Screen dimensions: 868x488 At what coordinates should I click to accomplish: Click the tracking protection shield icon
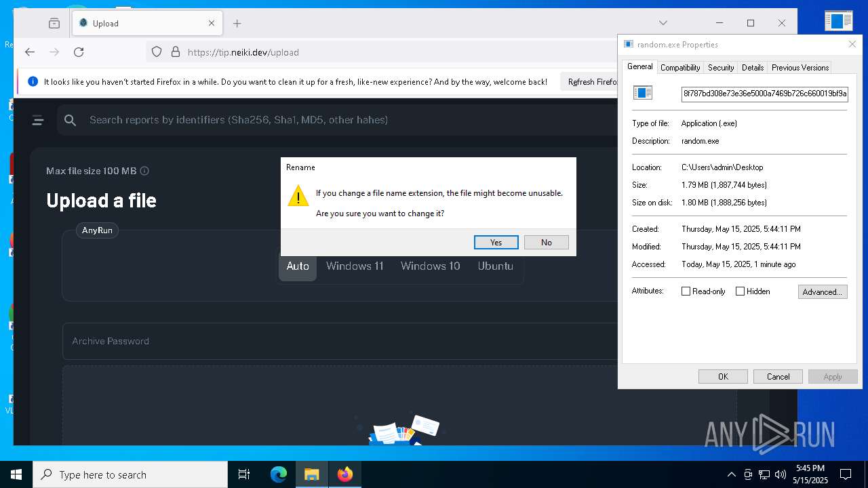[x=157, y=52]
